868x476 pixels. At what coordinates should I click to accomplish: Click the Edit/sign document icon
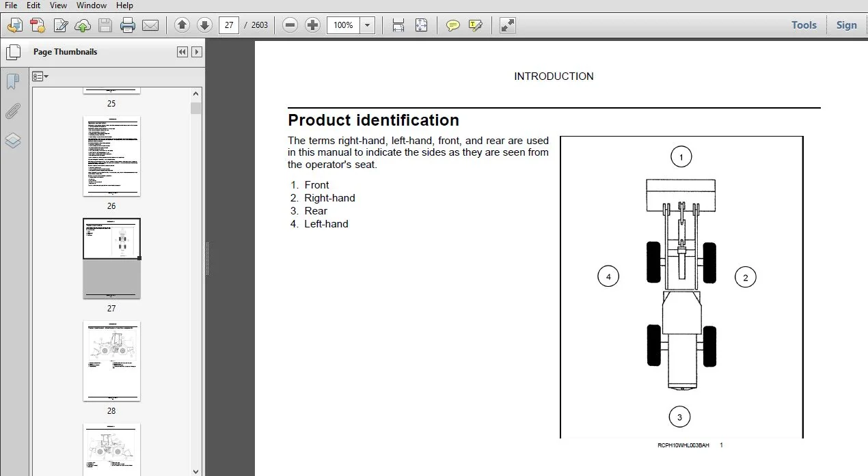click(x=61, y=26)
